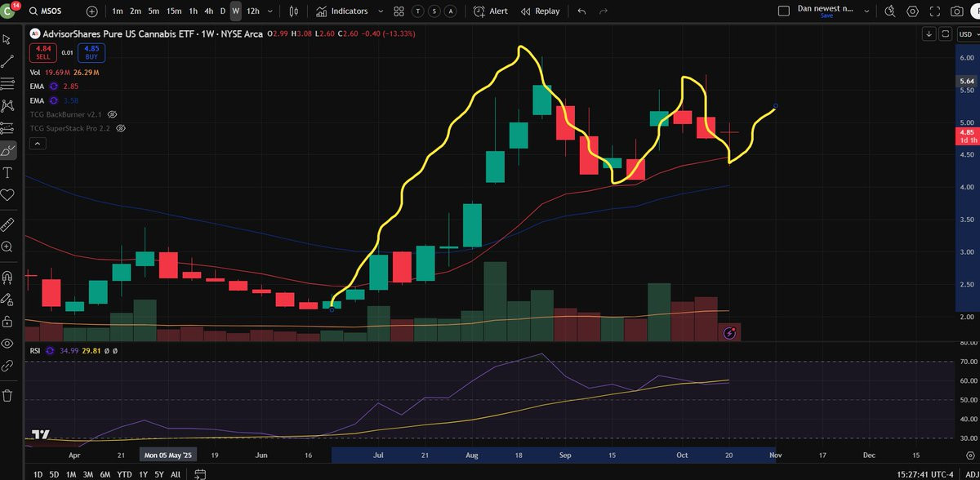Open the USD currency dropdown

click(x=966, y=33)
